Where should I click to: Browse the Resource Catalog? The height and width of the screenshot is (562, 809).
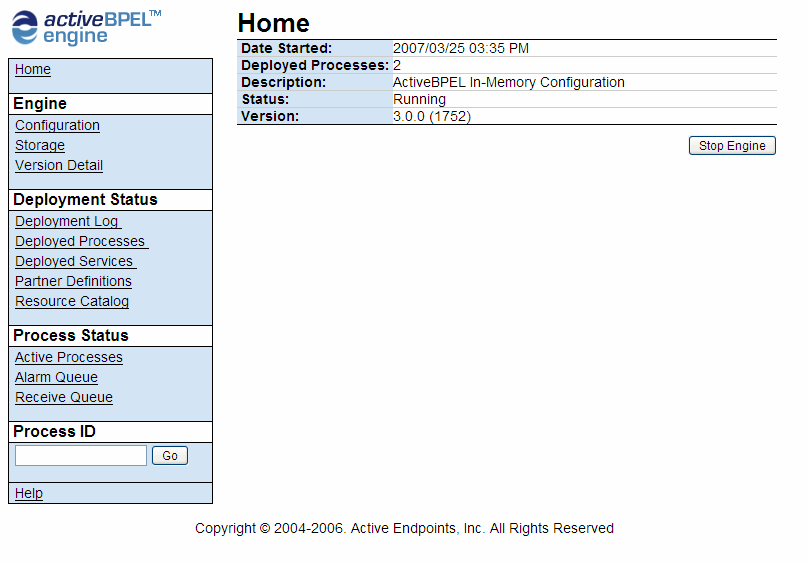tap(72, 301)
